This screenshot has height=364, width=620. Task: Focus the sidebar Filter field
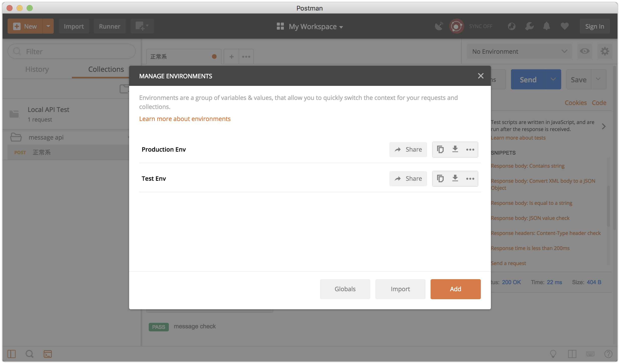(x=72, y=51)
